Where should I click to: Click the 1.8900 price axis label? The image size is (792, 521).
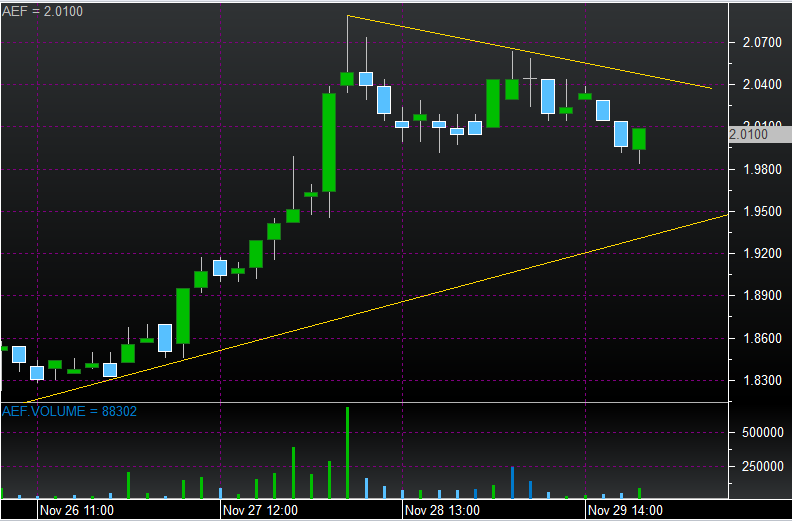(756, 296)
